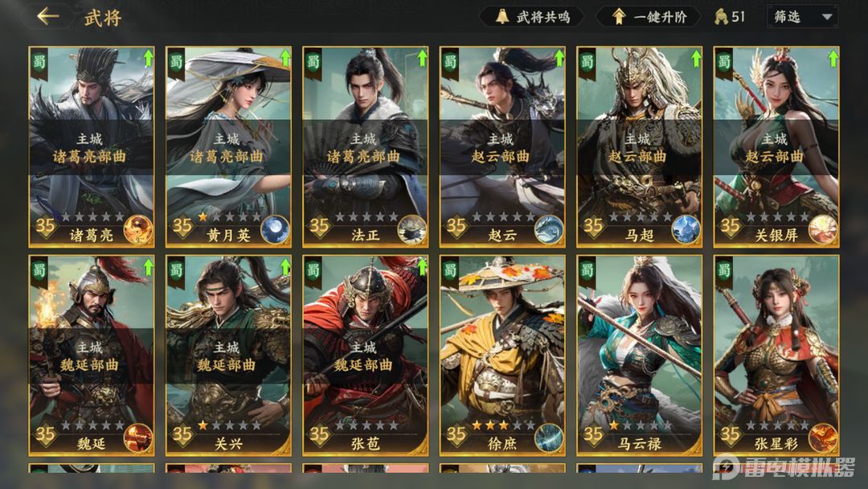
Task: Tap the flame skill icon on 魏延
Action: click(138, 438)
